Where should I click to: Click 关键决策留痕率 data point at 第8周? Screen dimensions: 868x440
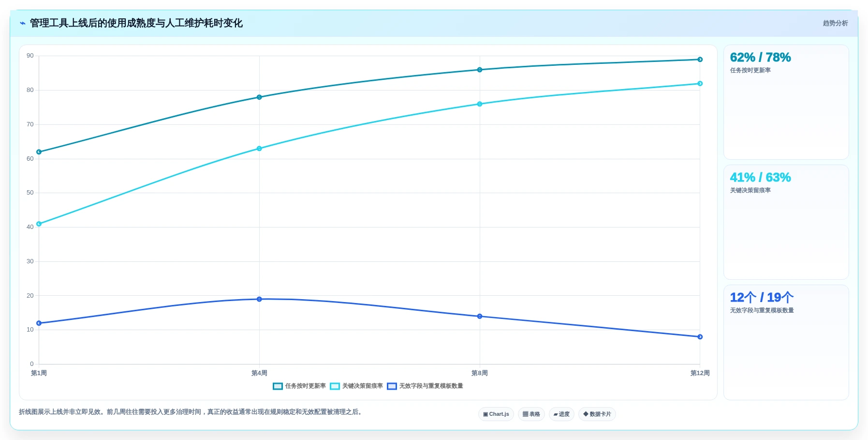point(480,104)
